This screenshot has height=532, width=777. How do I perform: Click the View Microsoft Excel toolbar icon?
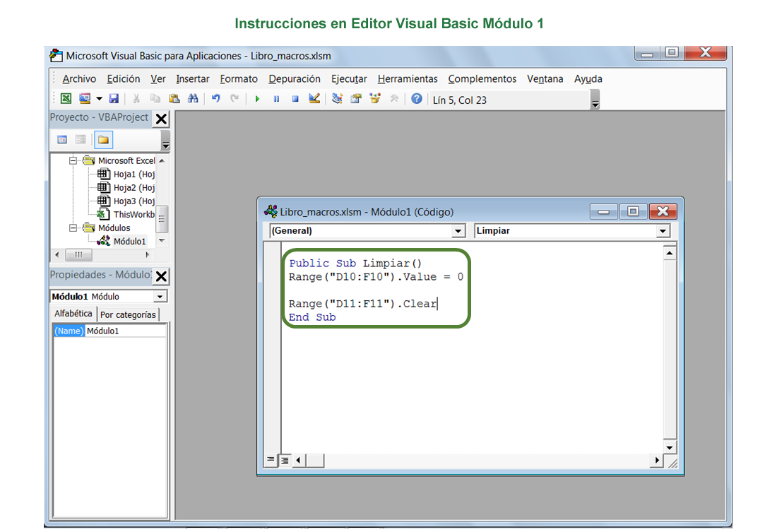66,99
